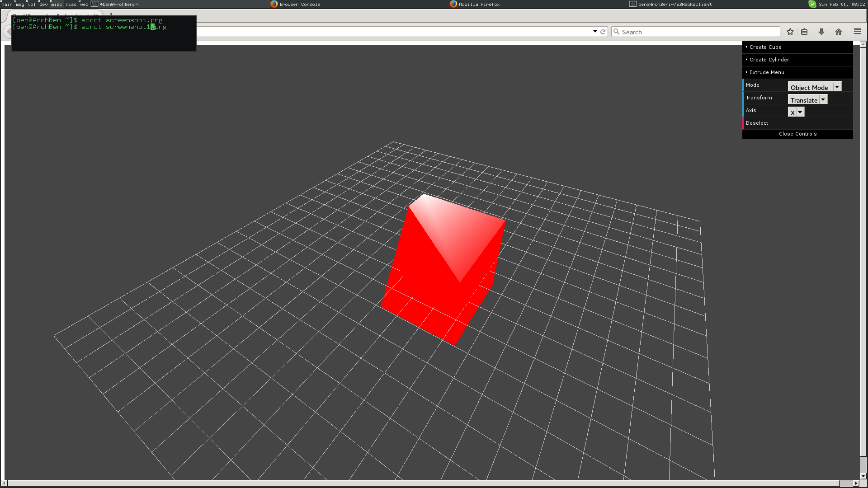Open the Firefox downloads arrow
868x488 pixels.
click(x=821, y=32)
